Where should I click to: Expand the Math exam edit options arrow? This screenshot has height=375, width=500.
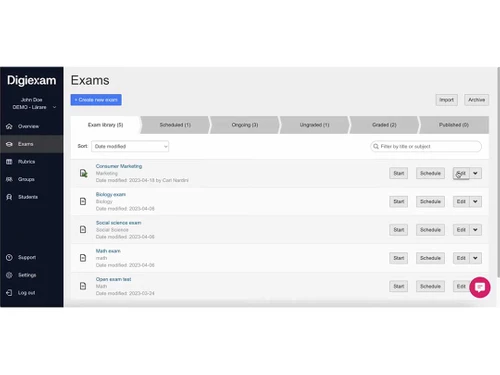coord(475,258)
